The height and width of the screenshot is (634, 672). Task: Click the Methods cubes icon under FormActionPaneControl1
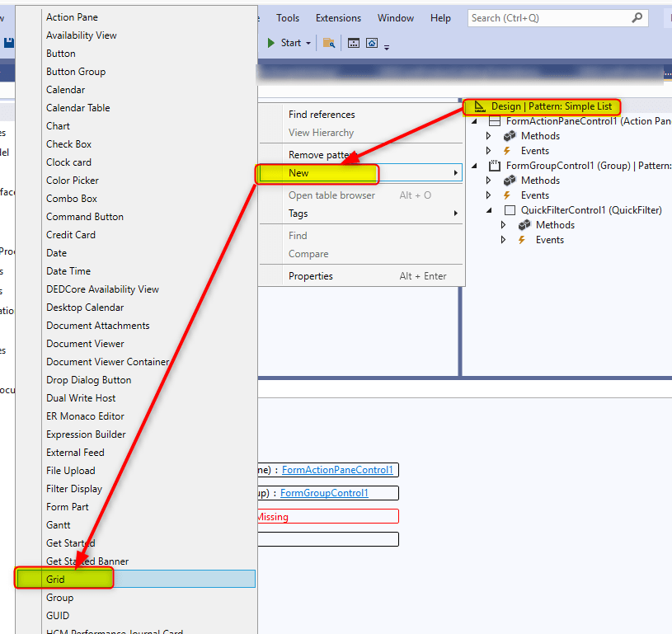(x=510, y=136)
